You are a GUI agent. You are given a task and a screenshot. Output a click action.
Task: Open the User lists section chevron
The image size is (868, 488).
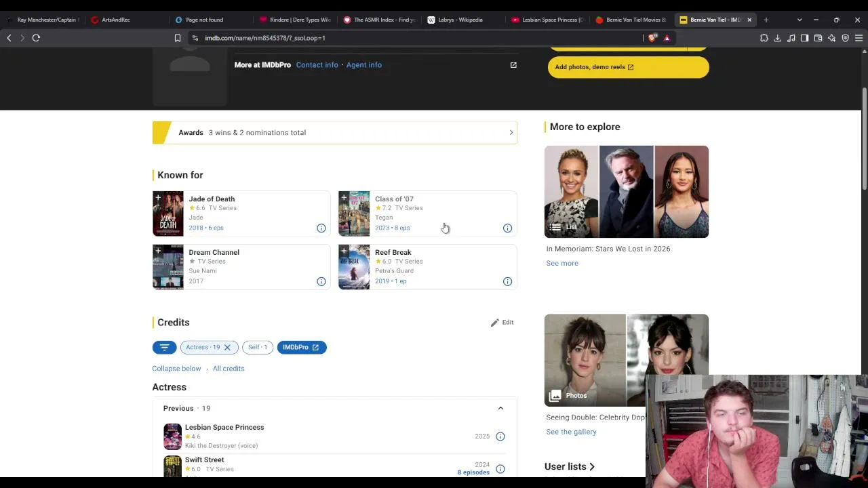592,466
